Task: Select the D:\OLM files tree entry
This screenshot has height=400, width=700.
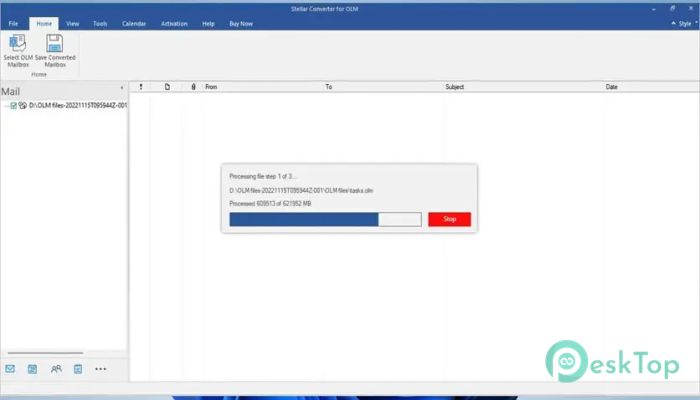Action: [78, 105]
